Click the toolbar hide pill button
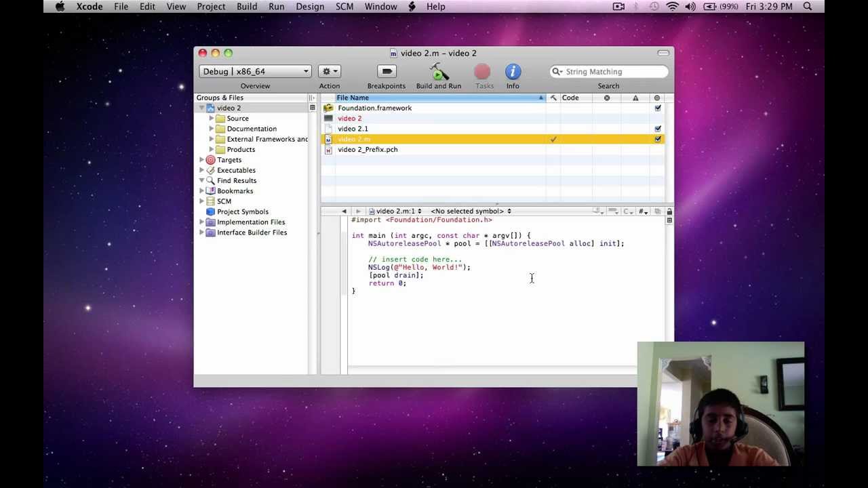This screenshot has height=488, width=868. click(x=663, y=53)
